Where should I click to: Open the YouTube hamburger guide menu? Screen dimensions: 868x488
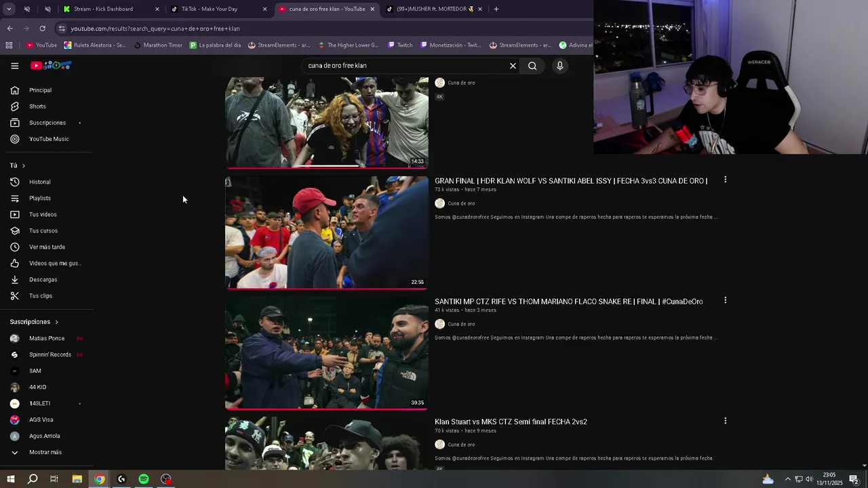tap(14, 66)
